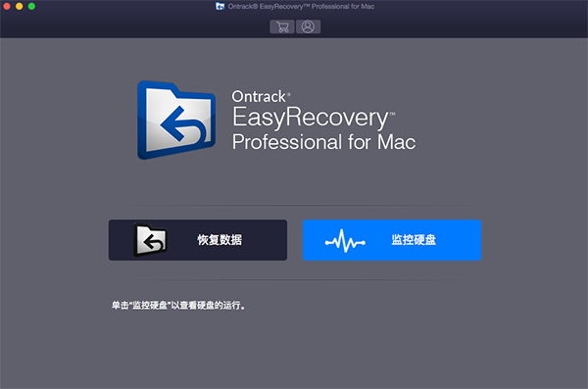Image resolution: width=588 pixels, height=389 pixels.
Task: Click the EasyRecovery product name text
Action: coord(314,118)
